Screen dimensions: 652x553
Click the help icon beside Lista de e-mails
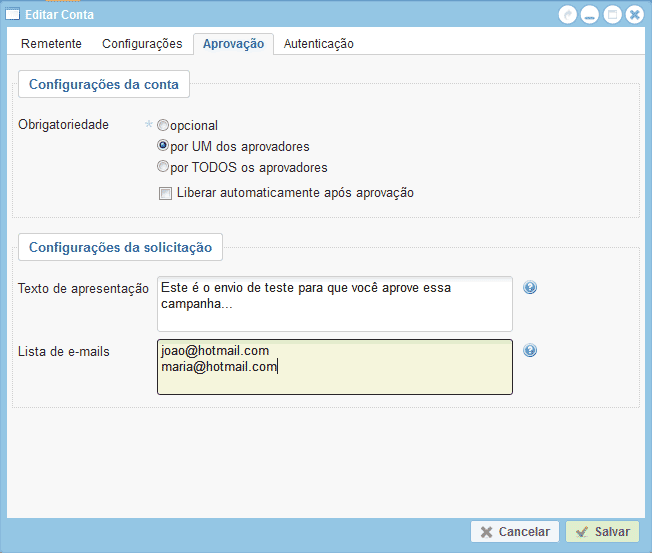[x=530, y=351]
